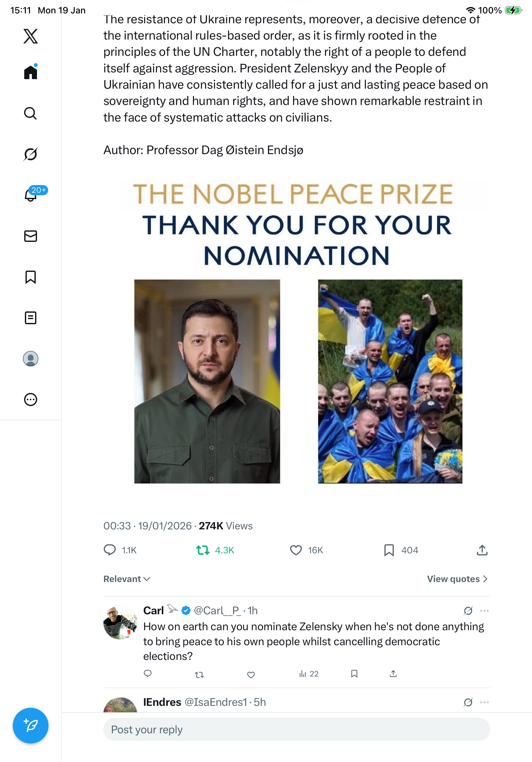The image size is (532, 762).
Task: Open more options on Carl's reply
Action: (484, 611)
